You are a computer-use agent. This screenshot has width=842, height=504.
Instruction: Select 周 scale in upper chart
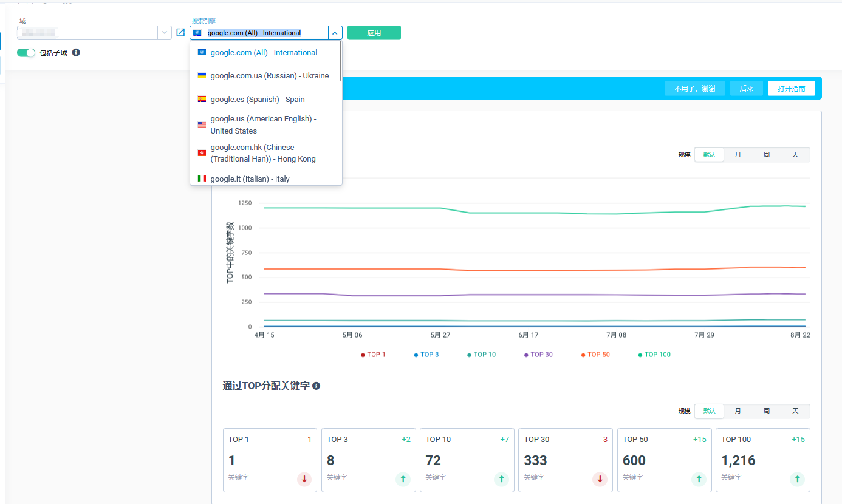click(x=766, y=155)
